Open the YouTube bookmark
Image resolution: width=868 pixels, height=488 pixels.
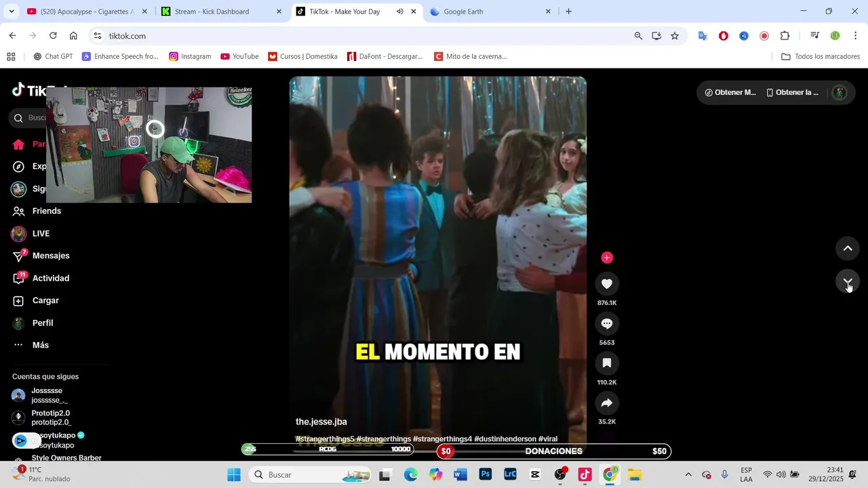pos(239,57)
